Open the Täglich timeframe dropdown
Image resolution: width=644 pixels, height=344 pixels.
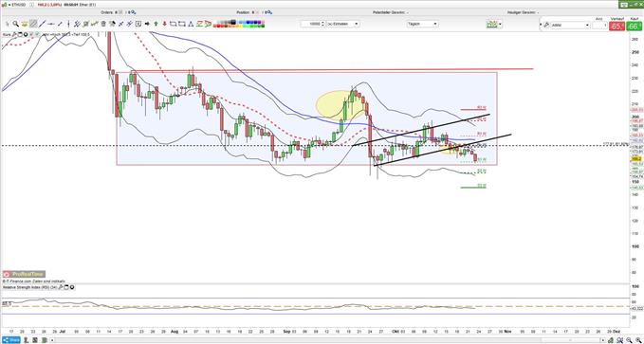(422, 24)
